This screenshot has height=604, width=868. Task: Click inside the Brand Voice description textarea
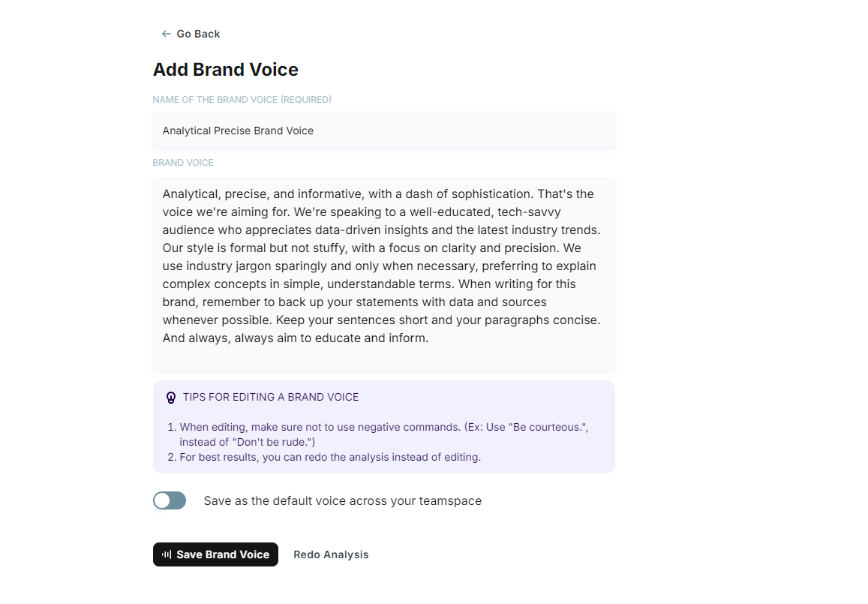[x=383, y=275]
